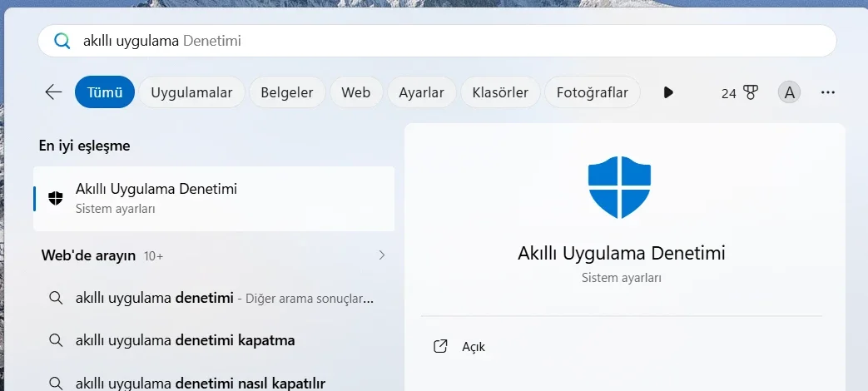Open account avatar labeled A
Image resolution: width=868 pixels, height=391 pixels.
coord(790,92)
